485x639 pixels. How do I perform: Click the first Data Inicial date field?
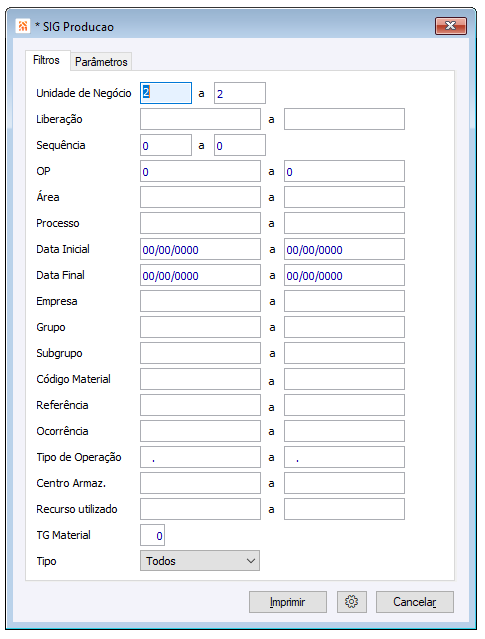[x=200, y=249]
